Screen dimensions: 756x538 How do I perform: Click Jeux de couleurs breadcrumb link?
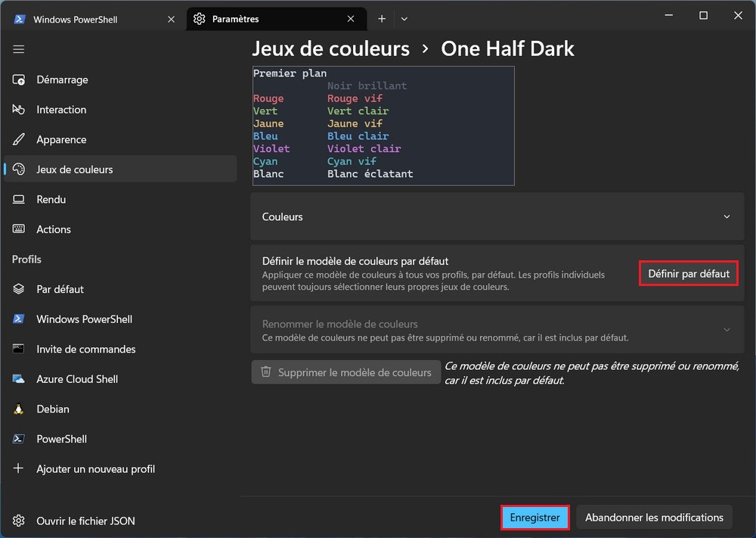(x=331, y=48)
